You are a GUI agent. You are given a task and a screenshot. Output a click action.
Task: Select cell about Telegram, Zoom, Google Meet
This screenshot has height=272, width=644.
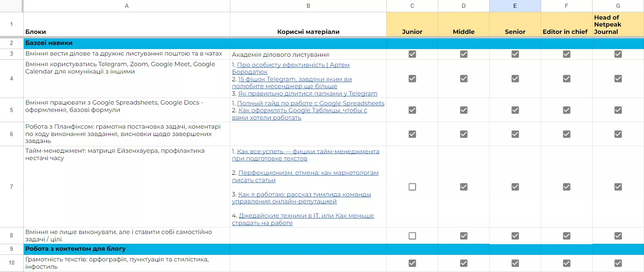[127, 78]
